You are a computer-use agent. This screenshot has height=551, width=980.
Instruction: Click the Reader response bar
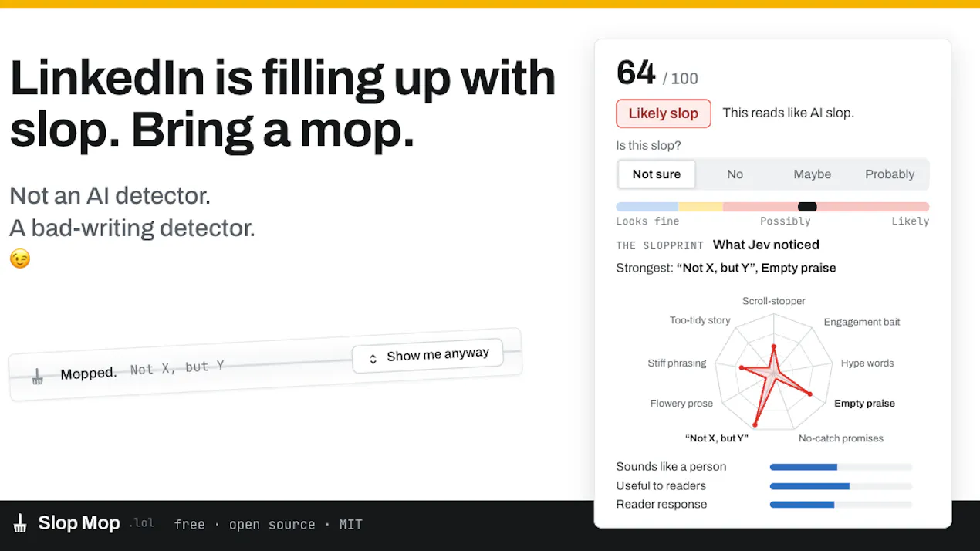tap(841, 505)
